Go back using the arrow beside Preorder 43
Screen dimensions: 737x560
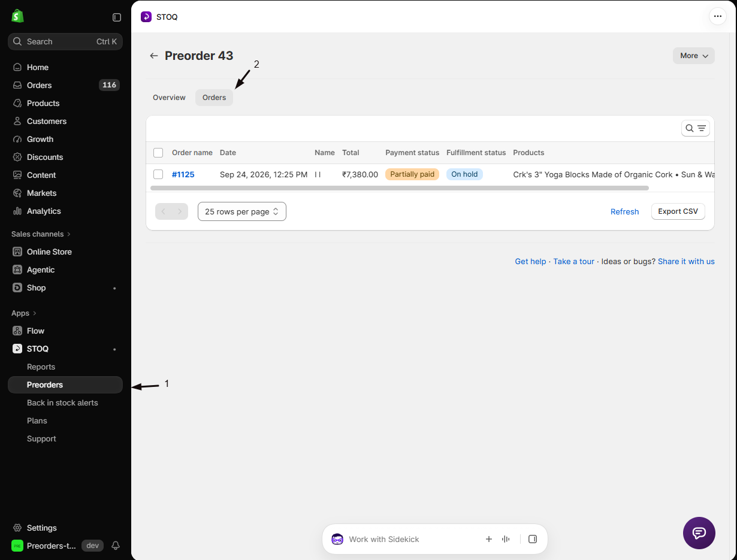click(x=154, y=56)
